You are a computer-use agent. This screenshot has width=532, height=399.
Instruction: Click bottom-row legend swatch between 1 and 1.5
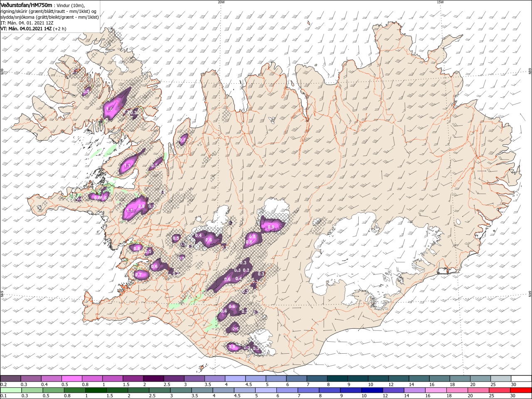96,390
